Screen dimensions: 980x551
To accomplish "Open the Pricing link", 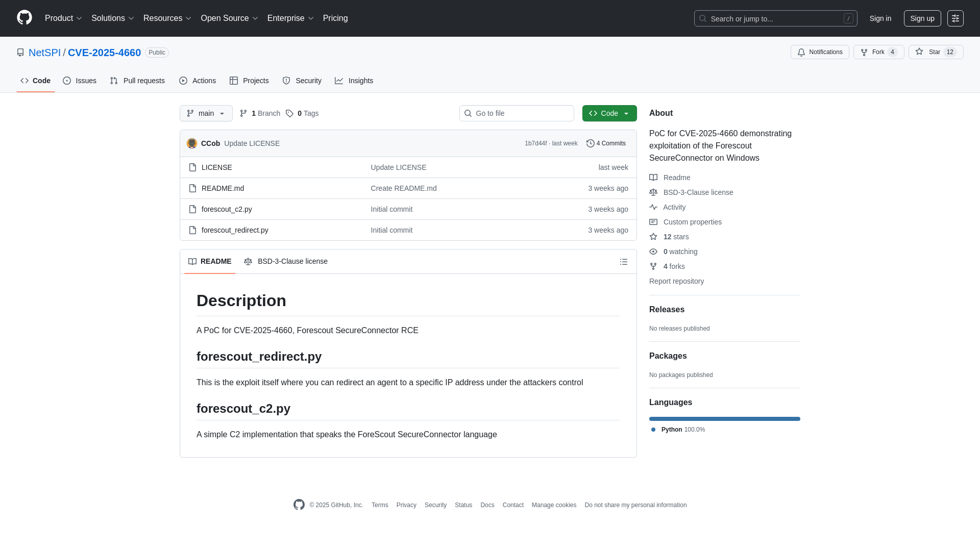I will tap(335, 18).
